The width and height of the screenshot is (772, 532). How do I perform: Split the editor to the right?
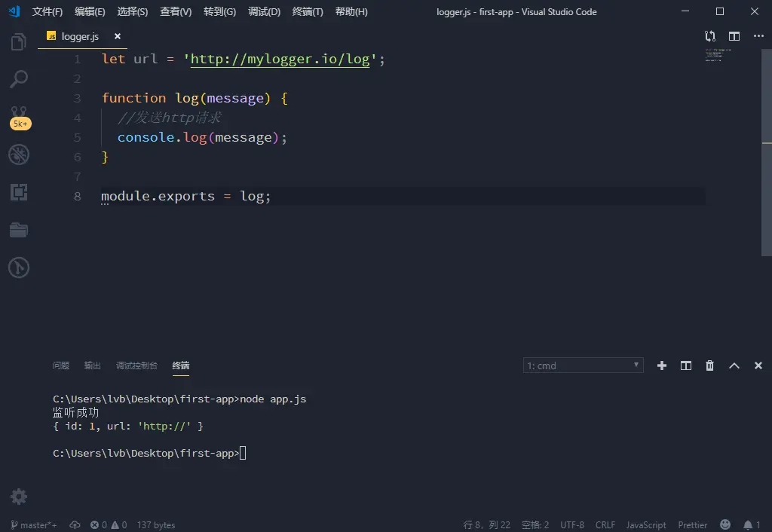[x=734, y=36]
